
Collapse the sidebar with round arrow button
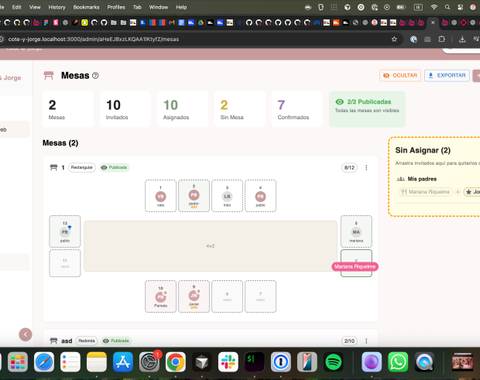tap(26, 334)
